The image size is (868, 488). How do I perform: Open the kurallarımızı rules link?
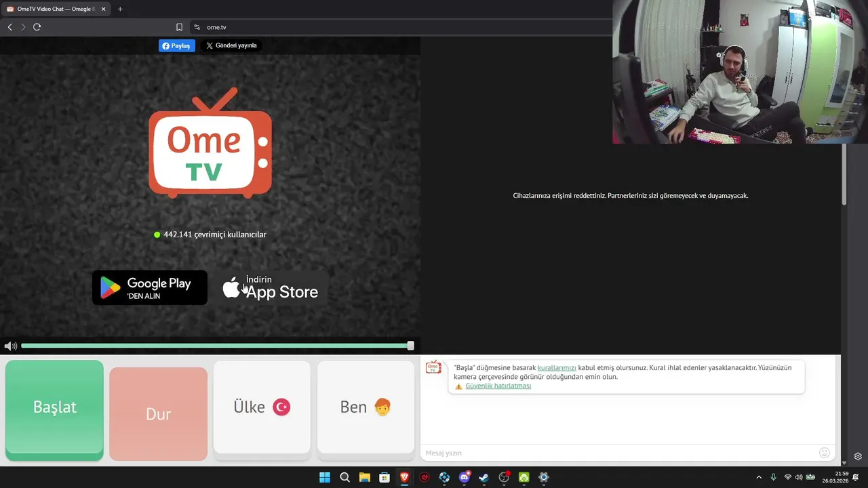coord(557,367)
